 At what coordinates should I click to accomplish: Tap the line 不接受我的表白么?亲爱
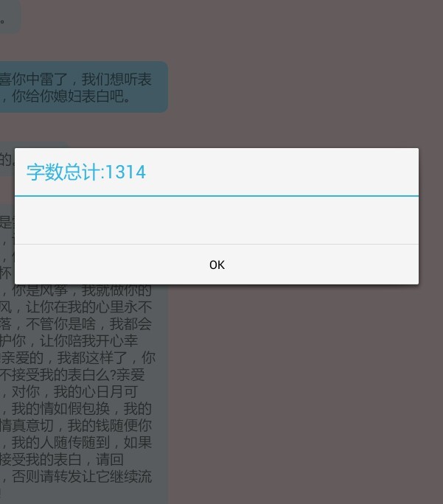tap(72, 375)
